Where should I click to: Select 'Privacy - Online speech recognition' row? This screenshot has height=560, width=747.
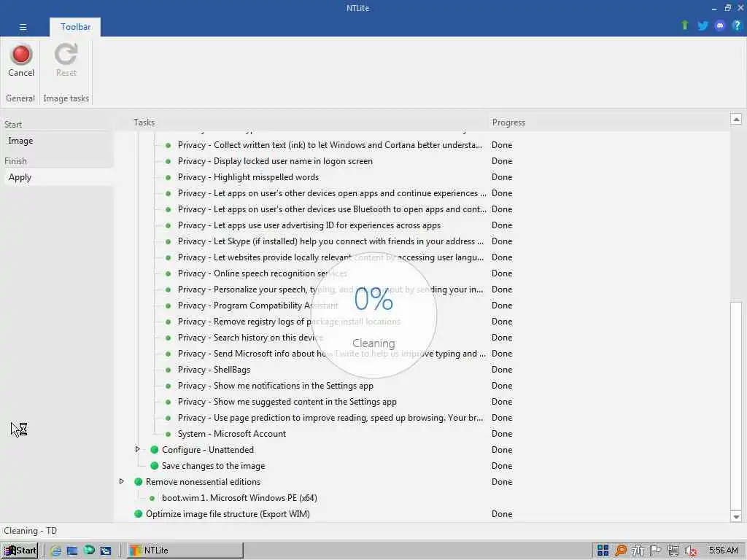click(x=263, y=273)
